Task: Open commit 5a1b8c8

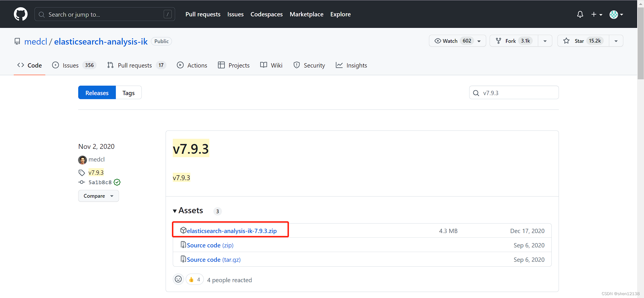Action: (x=100, y=182)
